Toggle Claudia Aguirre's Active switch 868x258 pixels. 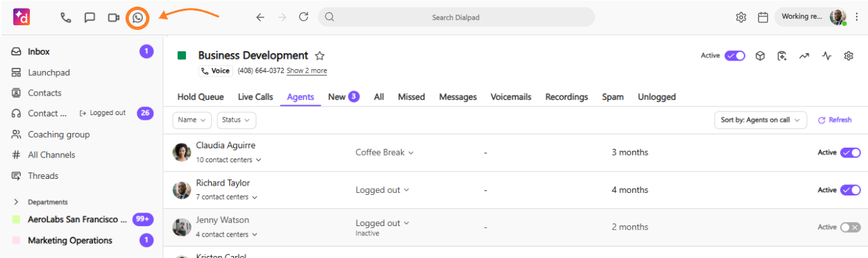(851, 152)
